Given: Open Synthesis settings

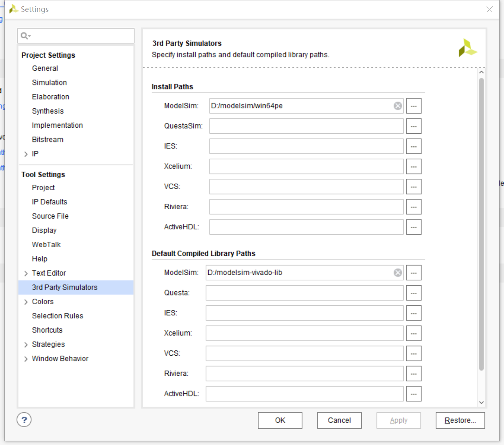Looking at the screenshot, I should 48,111.
